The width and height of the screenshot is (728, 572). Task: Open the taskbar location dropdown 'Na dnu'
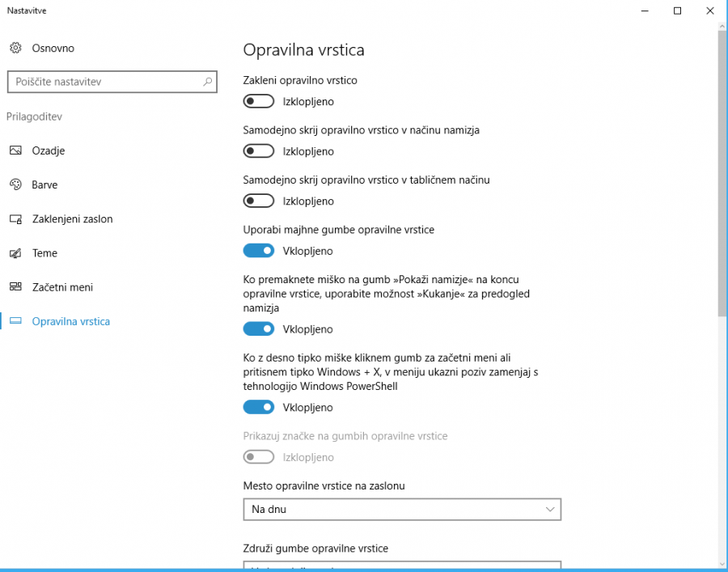tap(402, 510)
